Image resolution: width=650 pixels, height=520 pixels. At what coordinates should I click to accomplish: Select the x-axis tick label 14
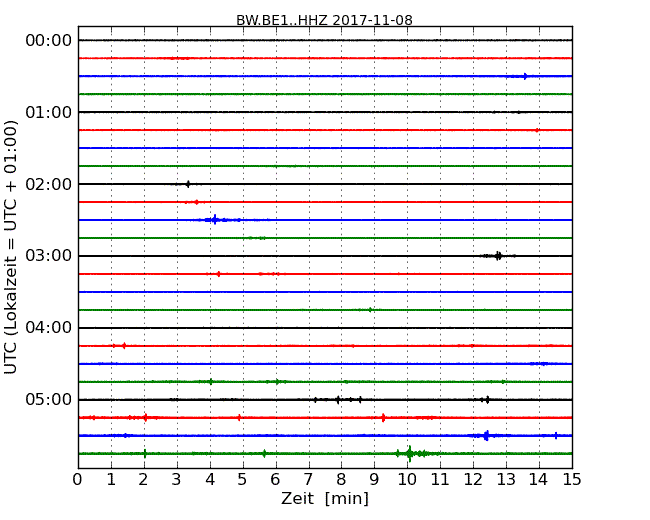539,480
